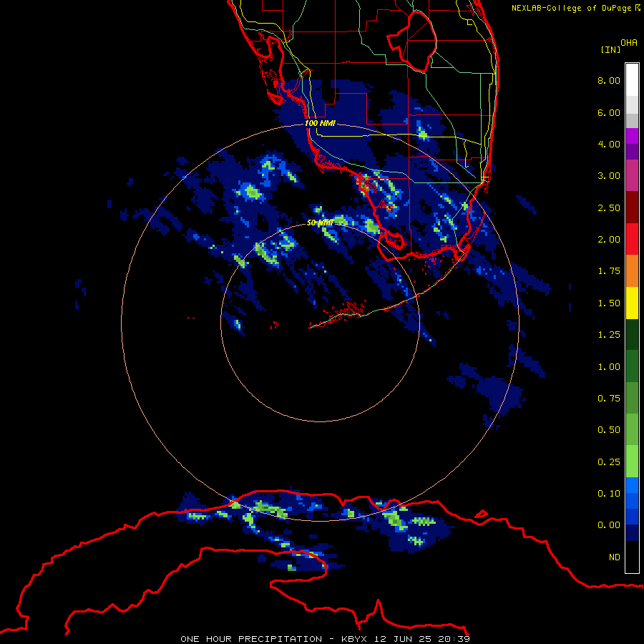This screenshot has width=644, height=644.
Task: Click the 100 NMI range ring label
Action: click(x=320, y=123)
